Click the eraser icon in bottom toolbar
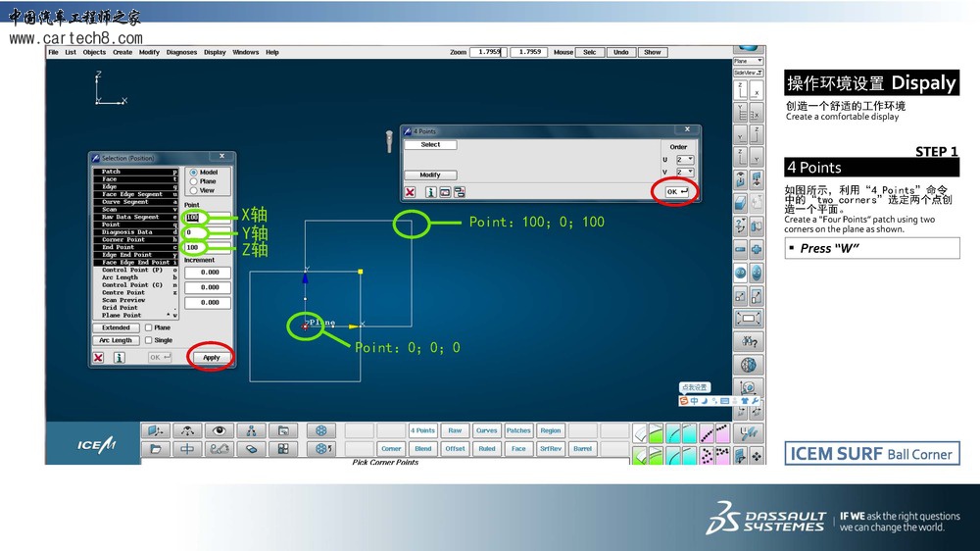This screenshot has width=980, height=551. pos(251,449)
